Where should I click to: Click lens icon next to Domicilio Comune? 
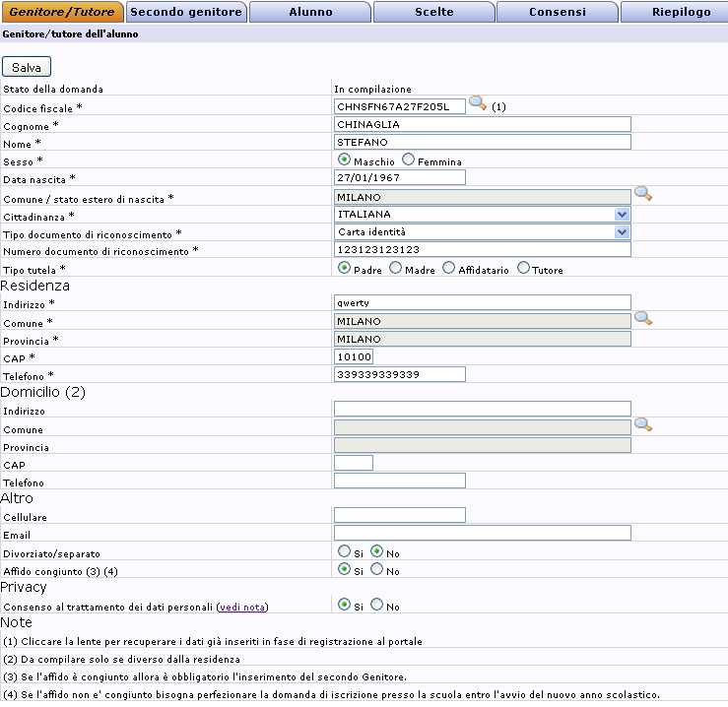642,424
